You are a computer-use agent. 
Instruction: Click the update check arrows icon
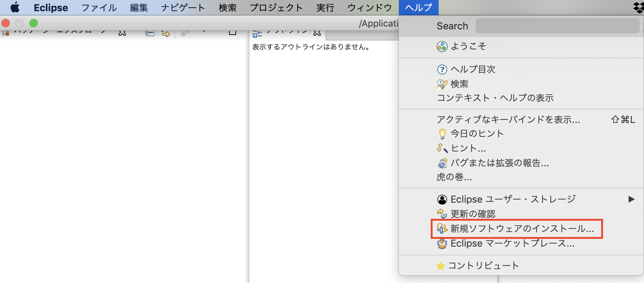442,213
